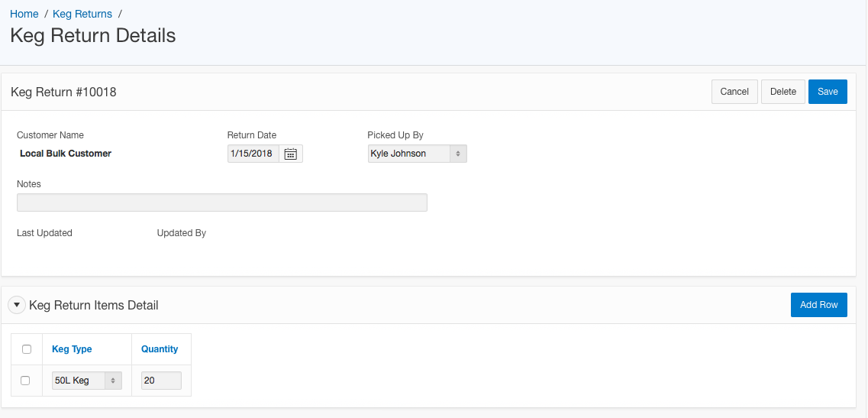This screenshot has width=868, height=418.
Task: Sort by Keg Type column header
Action: coord(72,349)
